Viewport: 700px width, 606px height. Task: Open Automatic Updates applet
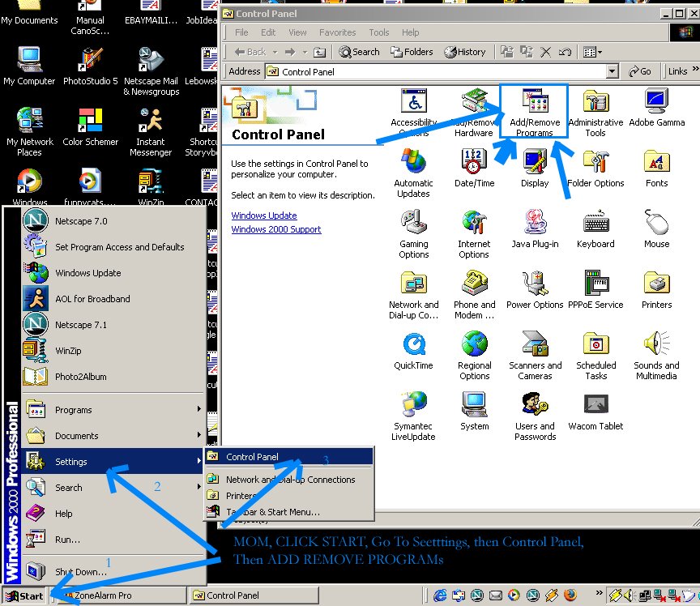point(413,173)
